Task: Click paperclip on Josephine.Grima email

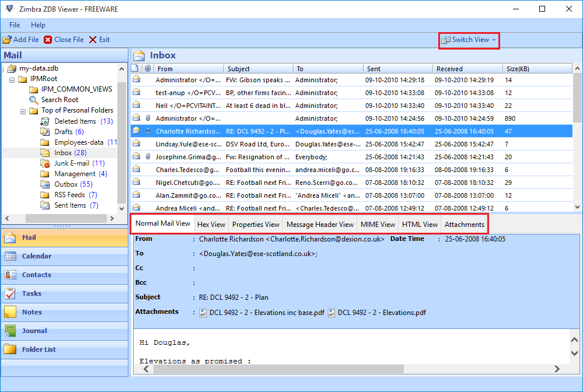Action: [148, 156]
